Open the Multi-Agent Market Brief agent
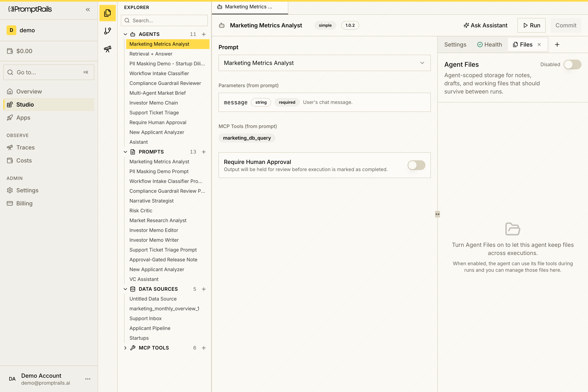 tap(167, 93)
